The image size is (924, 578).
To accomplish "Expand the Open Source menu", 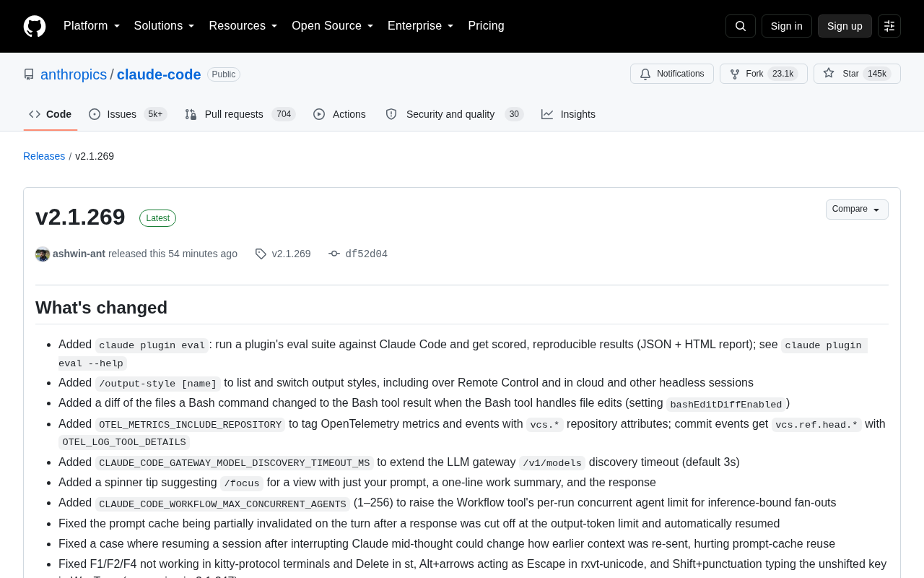I will 333,26.
